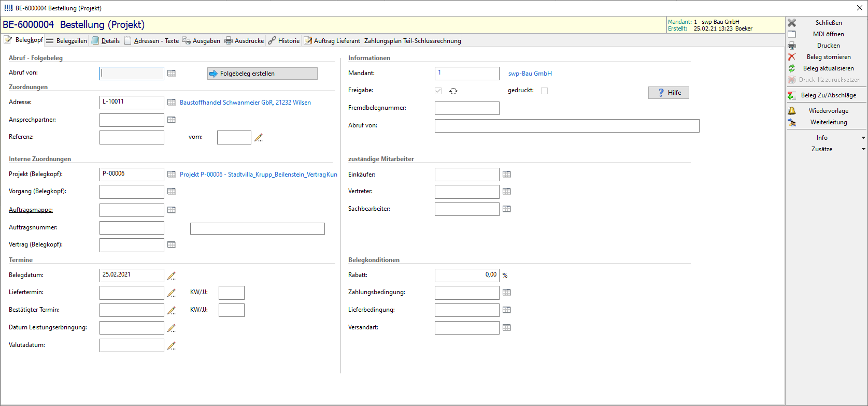The width and height of the screenshot is (868, 406).
Task: Open Projekt P-00006 Stadtvilla link
Action: (x=259, y=175)
